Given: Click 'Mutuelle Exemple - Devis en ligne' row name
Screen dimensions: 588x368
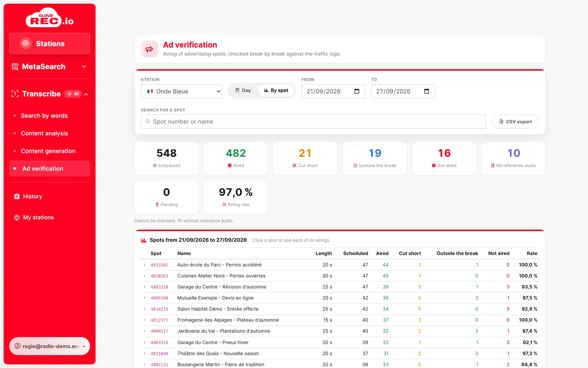Looking at the screenshot, I should point(215,298).
